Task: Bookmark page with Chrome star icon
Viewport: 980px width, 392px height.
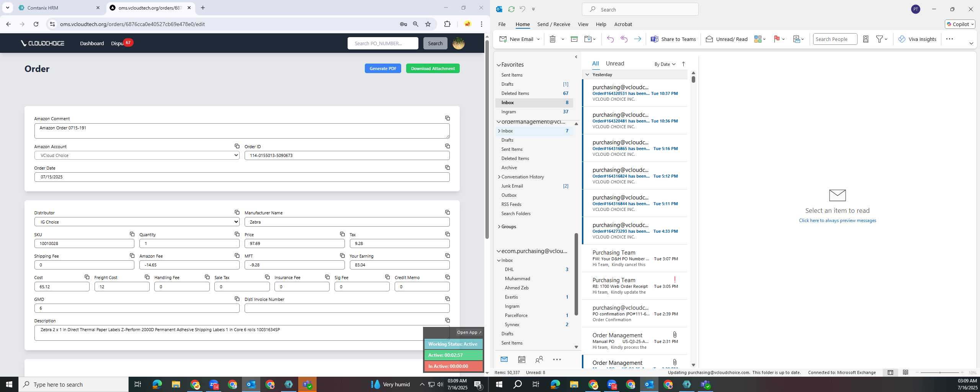Action: click(x=428, y=24)
